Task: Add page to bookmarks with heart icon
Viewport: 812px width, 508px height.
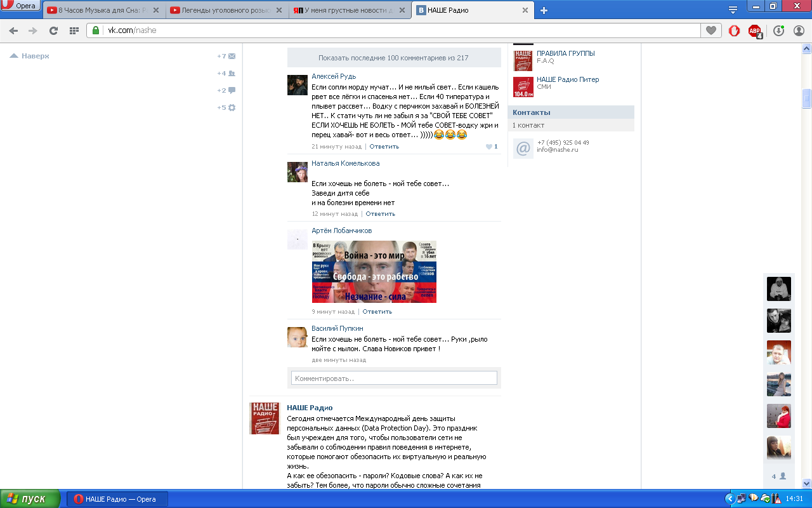Action: pyautogui.click(x=711, y=30)
